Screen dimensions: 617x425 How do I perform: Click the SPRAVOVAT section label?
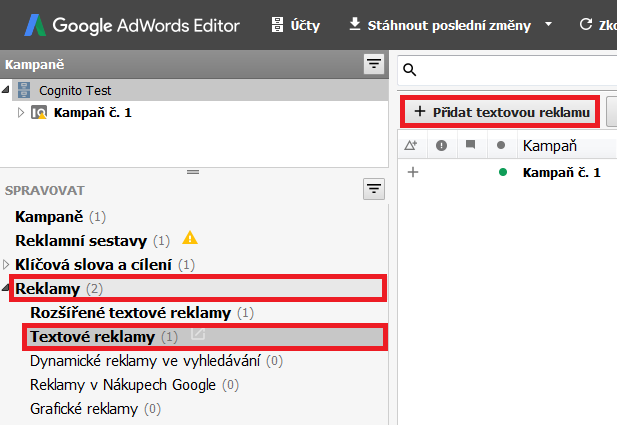pos(44,190)
